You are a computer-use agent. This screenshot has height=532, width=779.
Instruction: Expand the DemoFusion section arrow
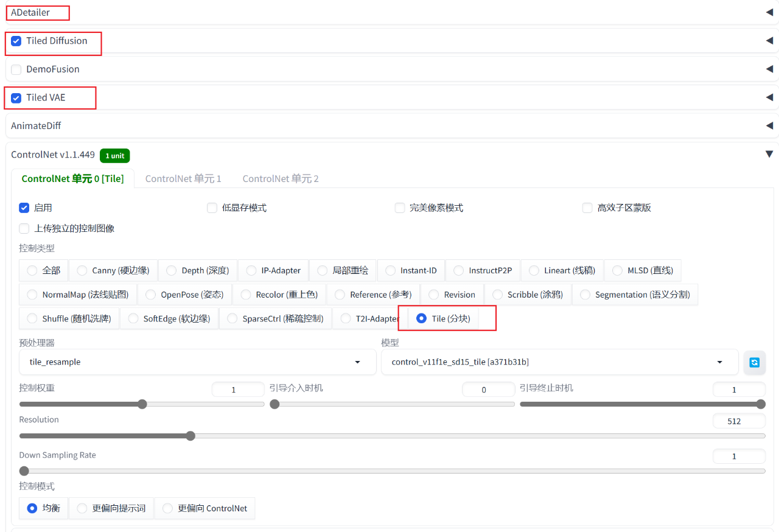(x=769, y=69)
